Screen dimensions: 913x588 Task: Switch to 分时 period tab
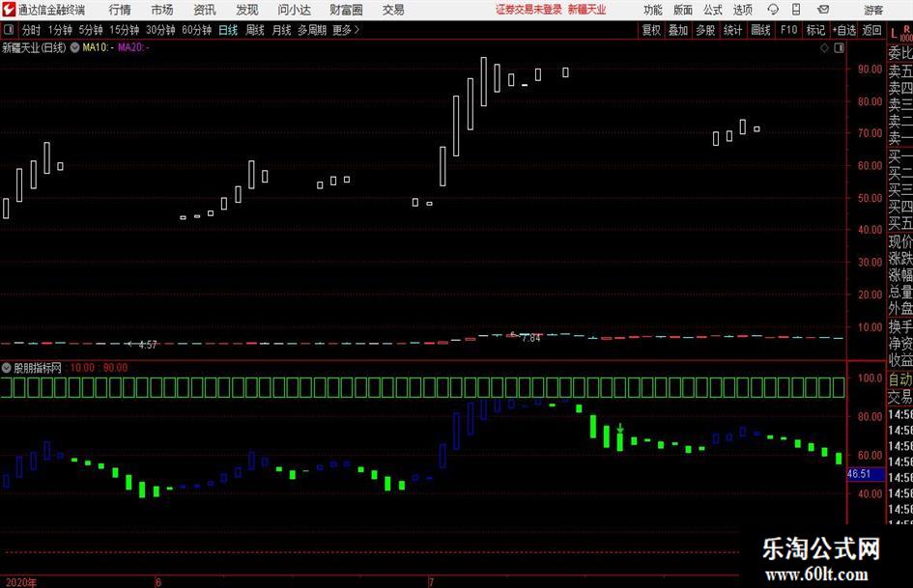tap(32, 30)
